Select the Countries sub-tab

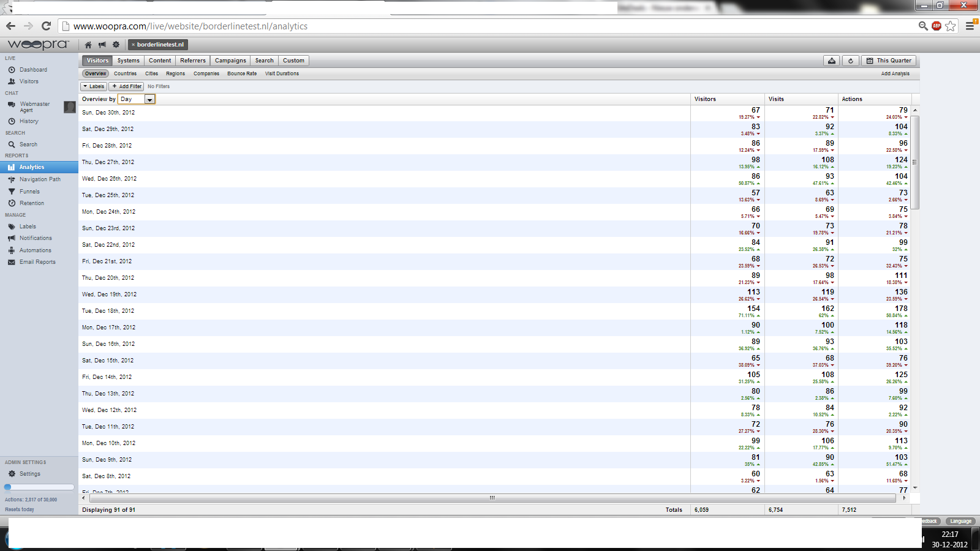click(x=125, y=73)
